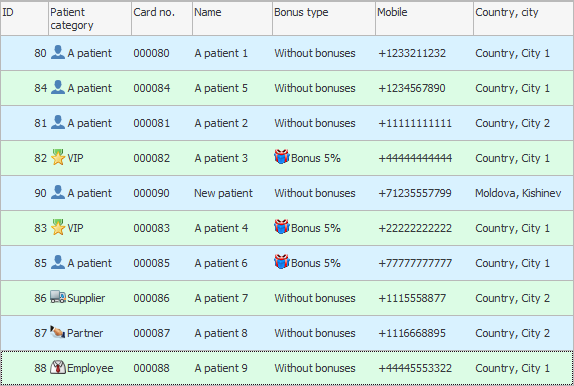Click Without bonuses for New patient
This screenshot has width=574, height=386.
(315, 193)
